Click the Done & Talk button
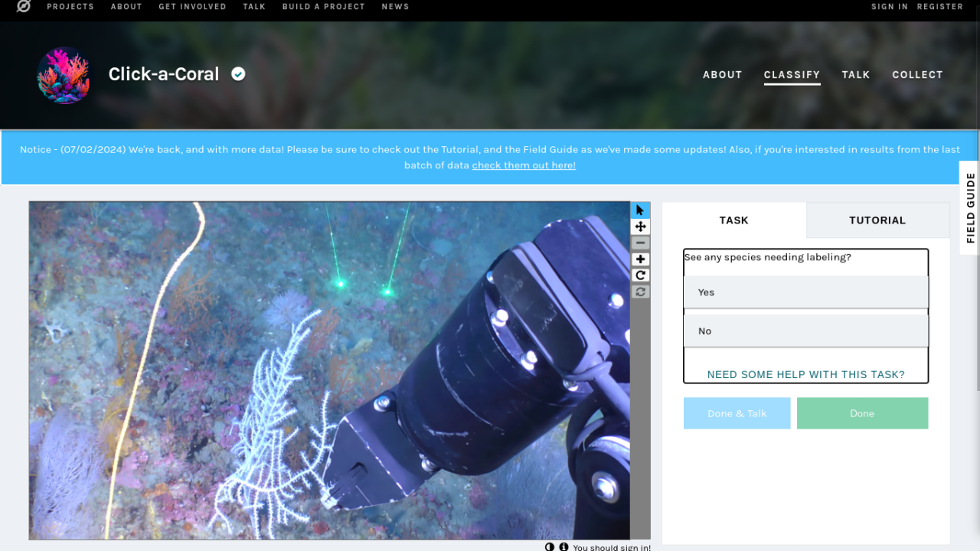This screenshot has width=980, height=551. coord(737,413)
